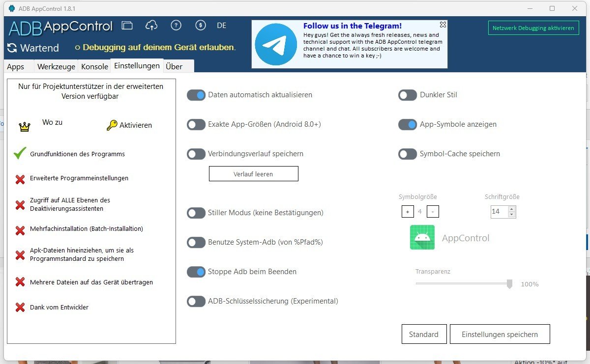Image resolution: width=590 pixels, height=364 pixels.
Task: Open the DE language selector
Action: tap(222, 26)
